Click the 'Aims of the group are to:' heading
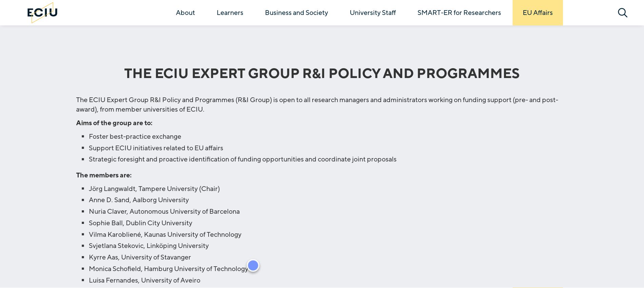 [114, 123]
